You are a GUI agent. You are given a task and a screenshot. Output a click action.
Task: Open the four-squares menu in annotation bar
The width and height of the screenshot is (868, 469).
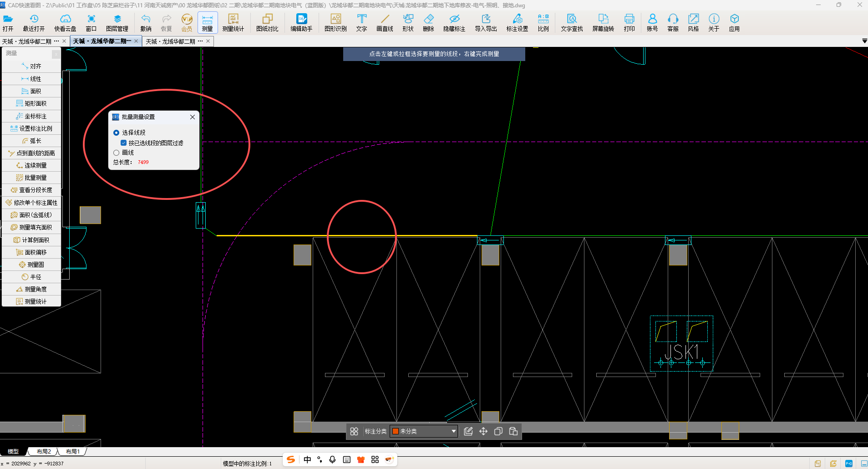click(354, 431)
